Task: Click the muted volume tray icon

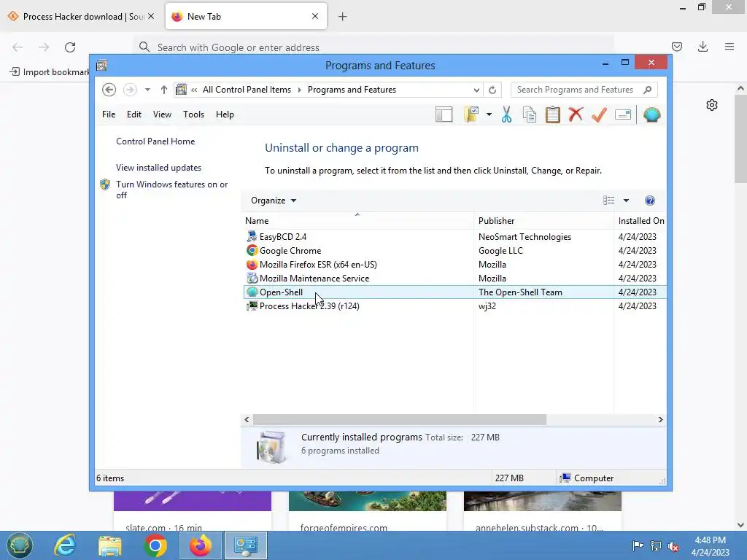Action: pos(673,545)
